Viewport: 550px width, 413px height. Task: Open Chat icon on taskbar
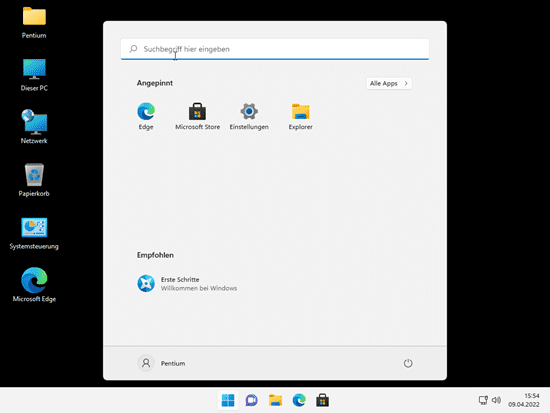pyautogui.click(x=251, y=400)
